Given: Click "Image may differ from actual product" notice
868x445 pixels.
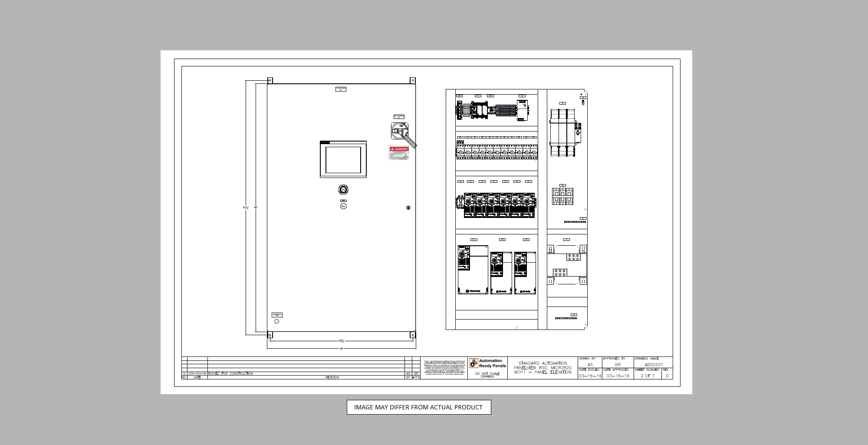Looking at the screenshot, I should (418, 407).
